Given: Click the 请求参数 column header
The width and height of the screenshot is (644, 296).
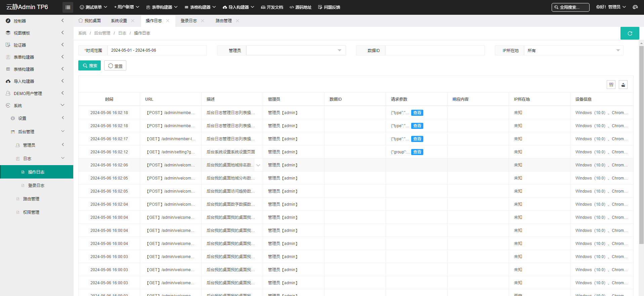Looking at the screenshot, I should coord(417,99).
